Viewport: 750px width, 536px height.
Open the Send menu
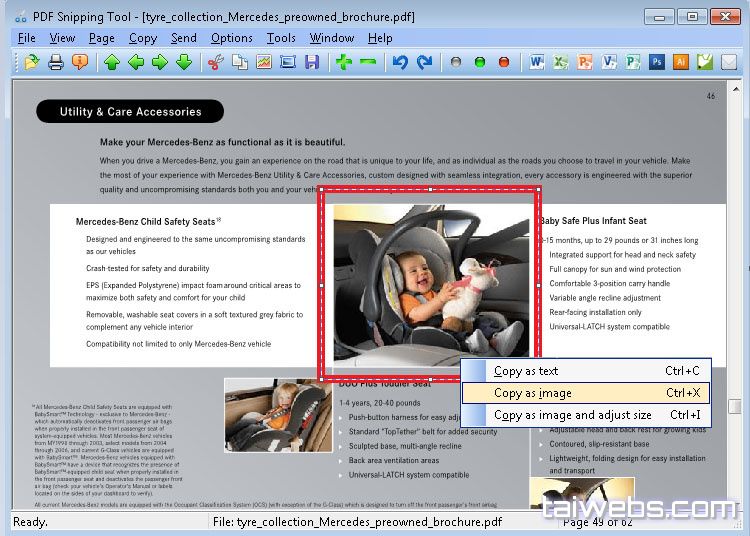[x=184, y=38]
